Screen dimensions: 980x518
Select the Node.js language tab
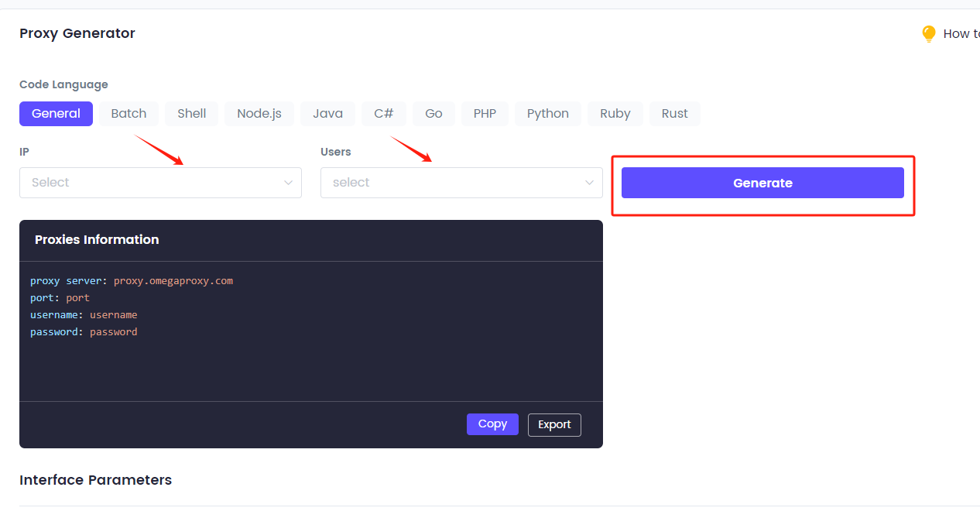click(x=259, y=114)
